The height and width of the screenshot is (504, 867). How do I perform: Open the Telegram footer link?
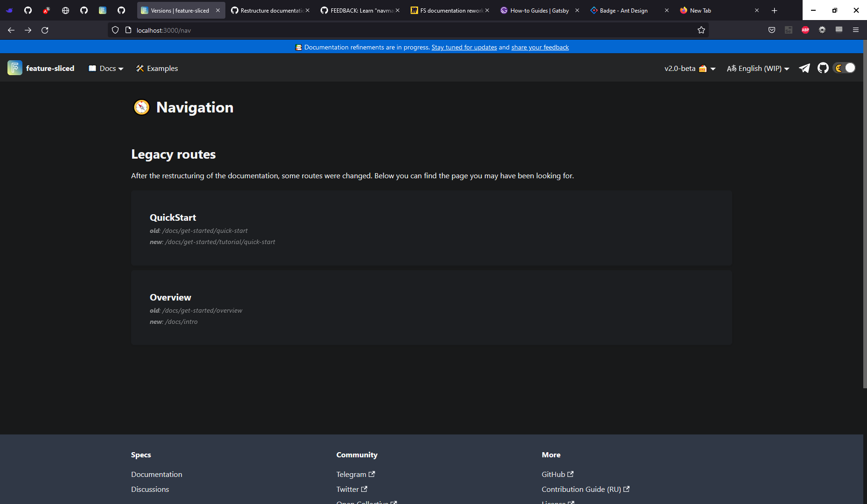click(356, 474)
